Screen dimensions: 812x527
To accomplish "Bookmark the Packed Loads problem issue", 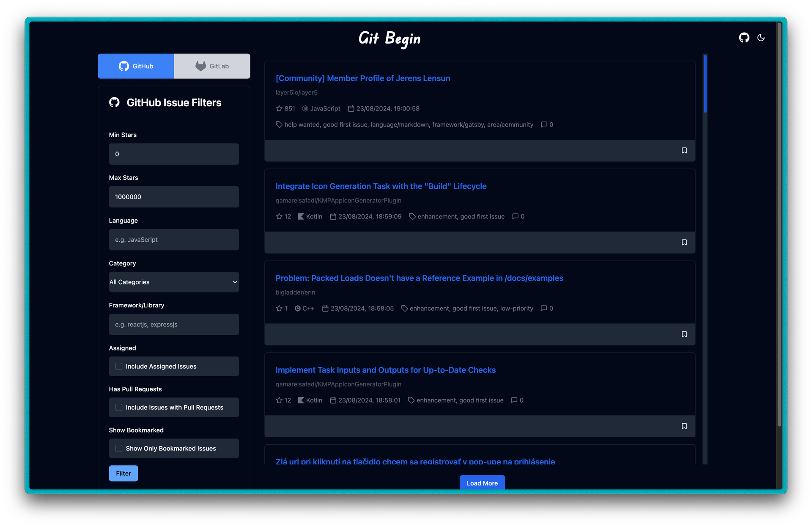I will (684, 334).
